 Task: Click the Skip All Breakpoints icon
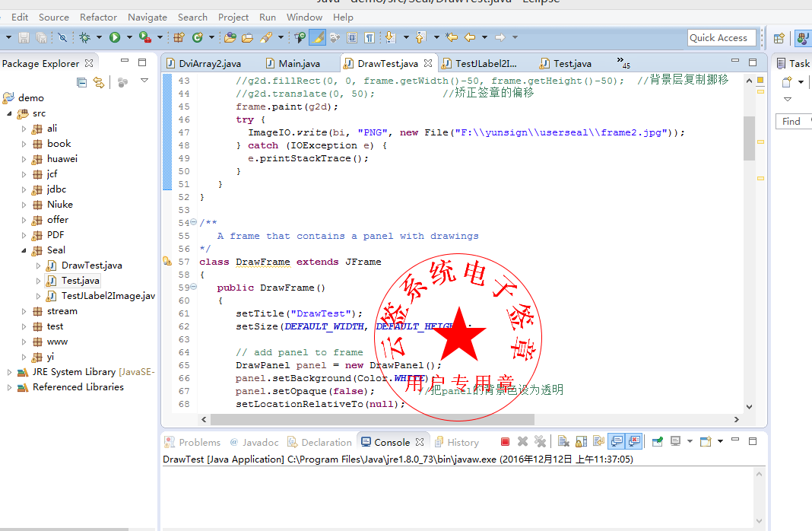click(62, 37)
